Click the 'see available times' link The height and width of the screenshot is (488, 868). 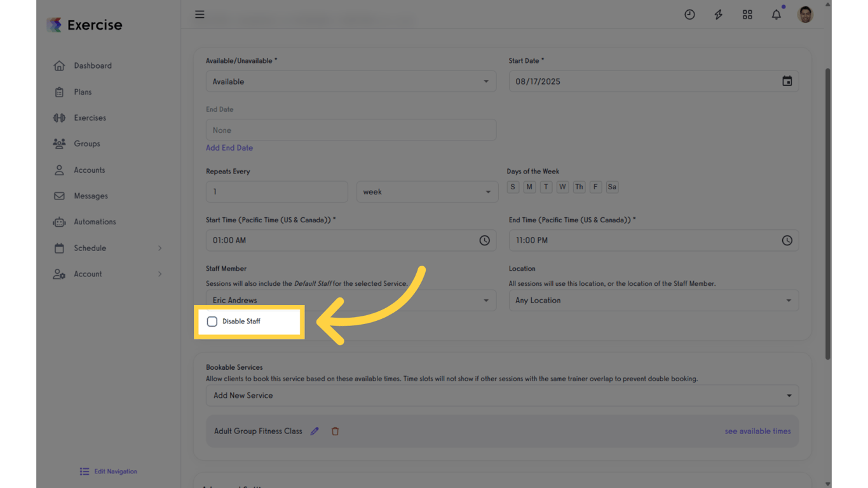click(x=758, y=431)
